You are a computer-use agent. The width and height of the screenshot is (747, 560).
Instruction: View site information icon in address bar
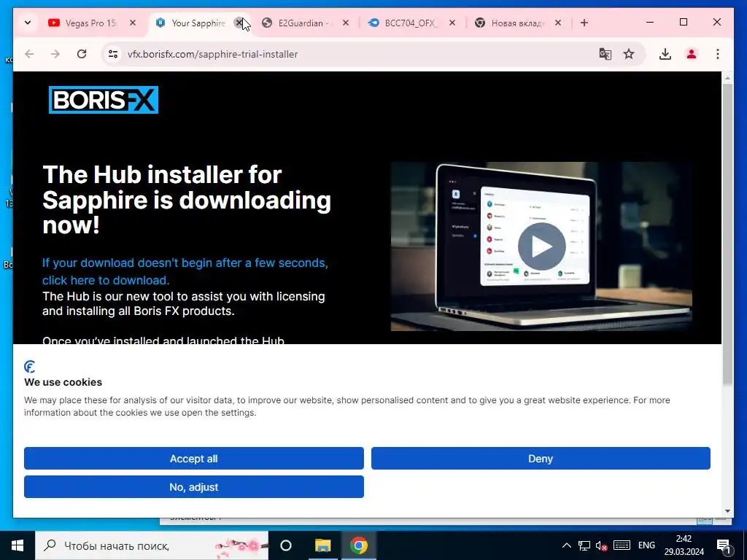[113, 54]
